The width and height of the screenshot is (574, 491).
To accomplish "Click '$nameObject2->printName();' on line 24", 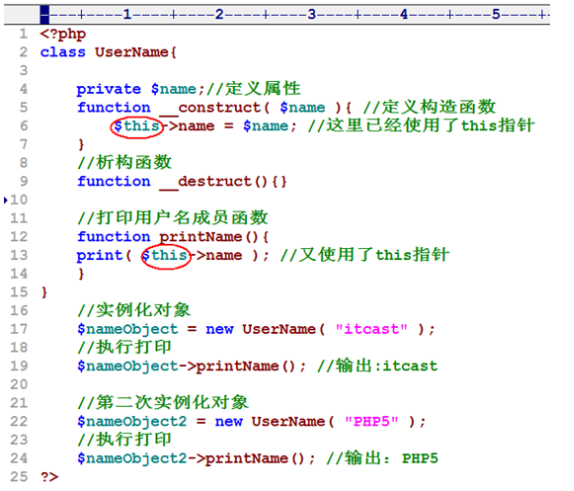I will click(196, 458).
